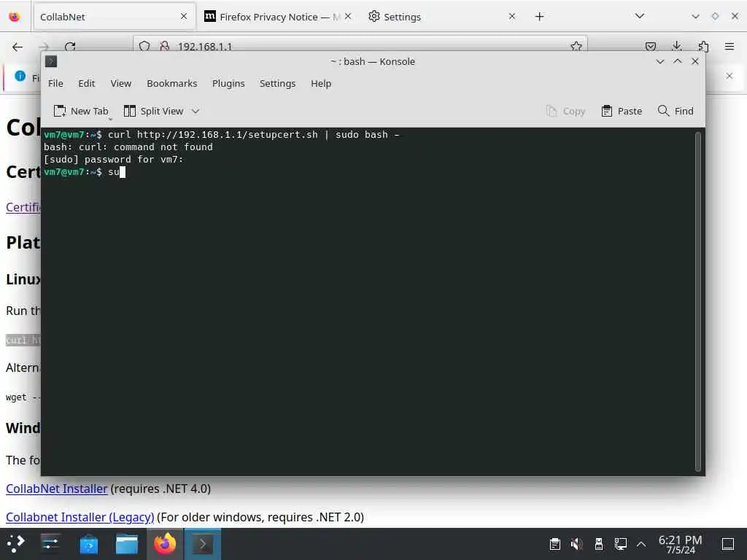Open Firefox list all tabs dropdown

[x=640, y=16]
